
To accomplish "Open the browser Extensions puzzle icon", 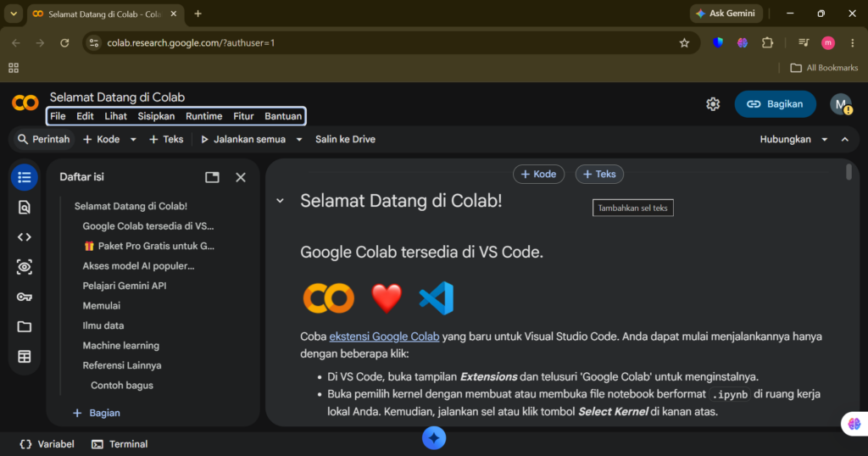I will coord(767,42).
